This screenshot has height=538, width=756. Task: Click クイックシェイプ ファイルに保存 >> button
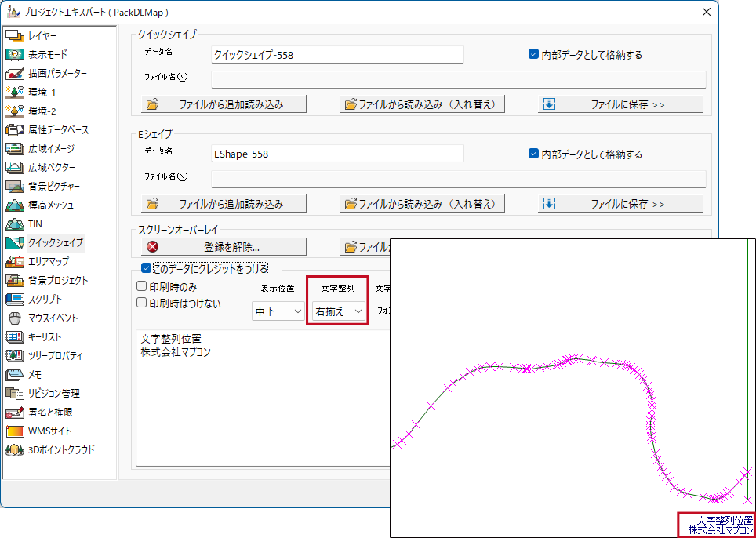(x=620, y=104)
